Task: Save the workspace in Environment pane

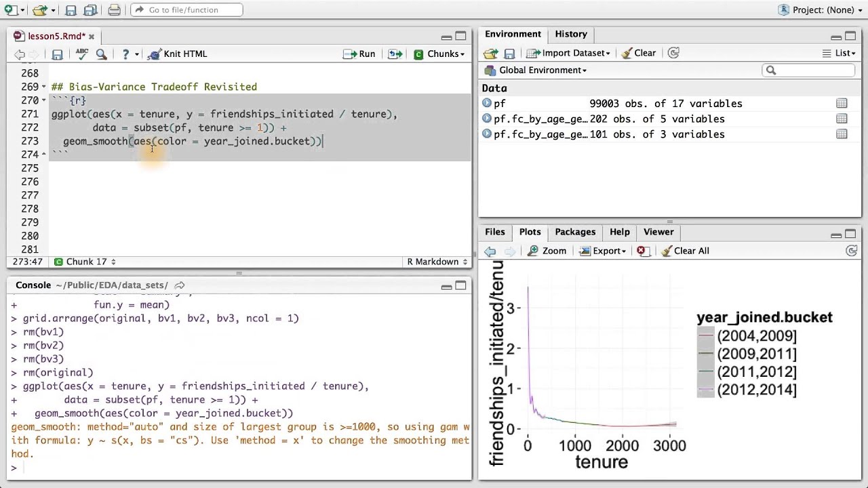Action: [x=509, y=53]
